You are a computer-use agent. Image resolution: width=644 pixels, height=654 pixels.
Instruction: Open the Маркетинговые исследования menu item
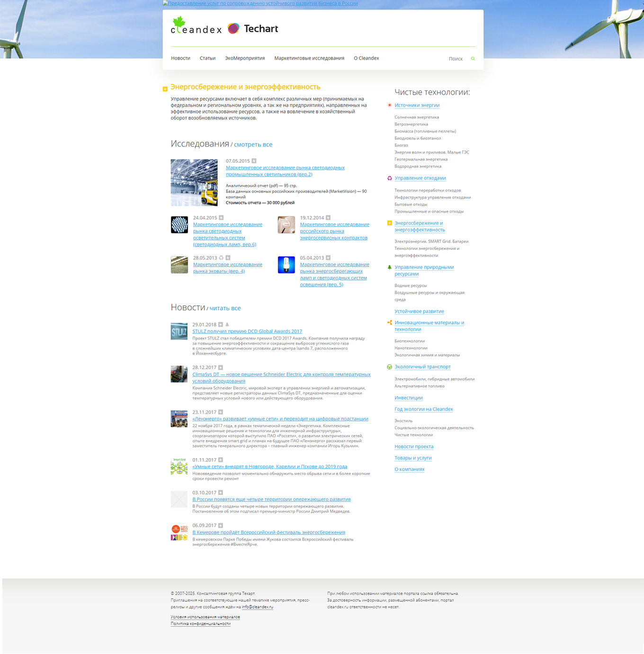pos(309,58)
